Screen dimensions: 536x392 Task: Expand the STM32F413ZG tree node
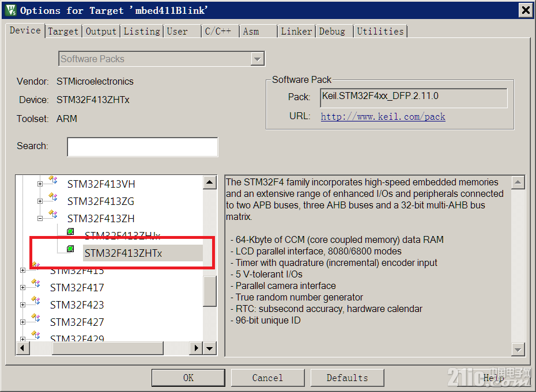tap(40, 201)
